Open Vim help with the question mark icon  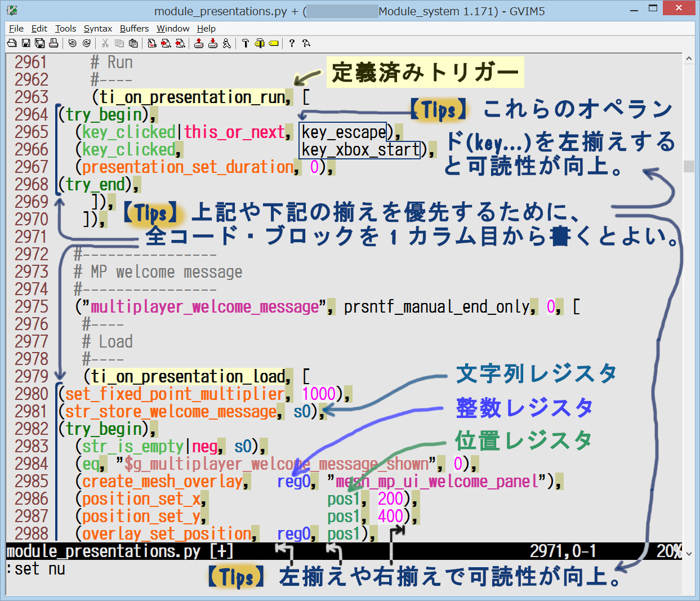[x=292, y=43]
